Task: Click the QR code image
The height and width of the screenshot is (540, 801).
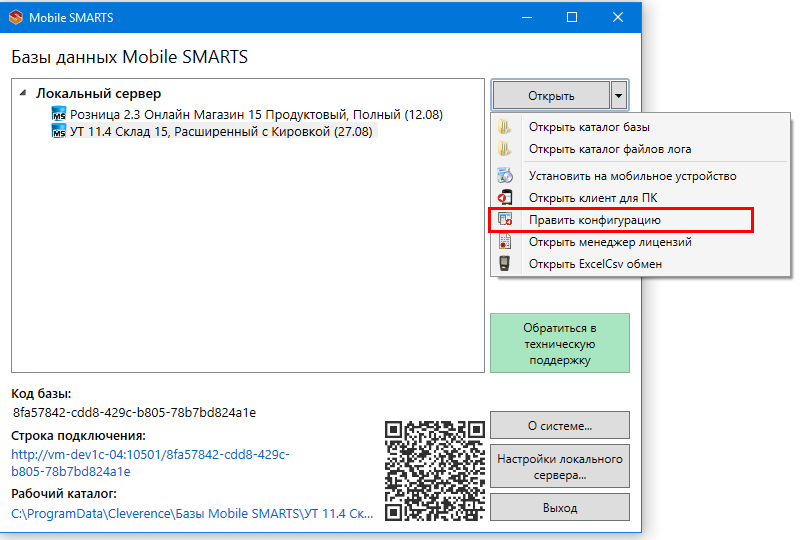Action: click(x=435, y=471)
